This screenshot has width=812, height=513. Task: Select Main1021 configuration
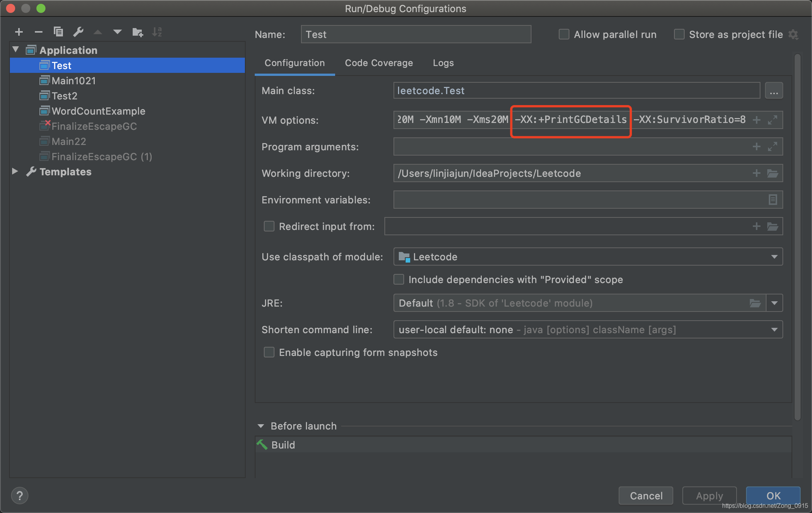click(x=127, y=80)
